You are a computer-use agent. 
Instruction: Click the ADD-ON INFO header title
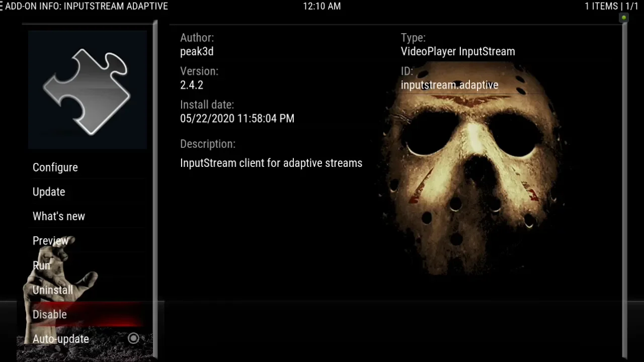87,7
